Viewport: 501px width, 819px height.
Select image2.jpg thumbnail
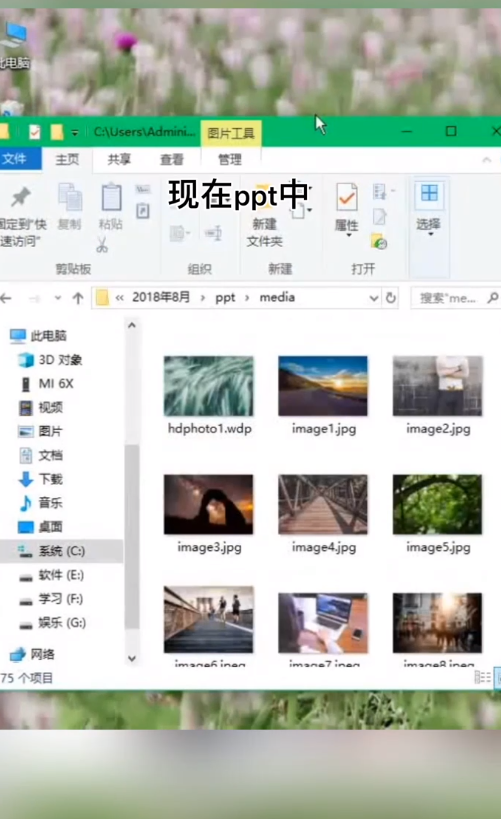point(437,386)
